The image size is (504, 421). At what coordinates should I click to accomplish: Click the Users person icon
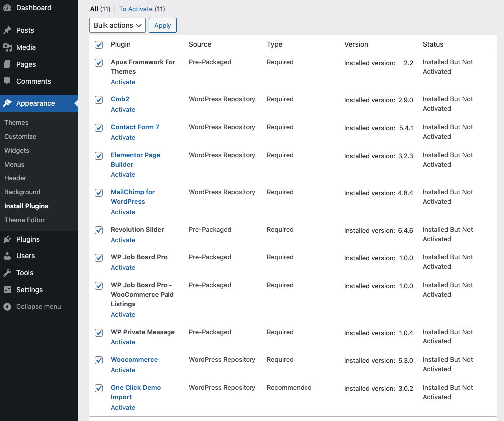7,256
